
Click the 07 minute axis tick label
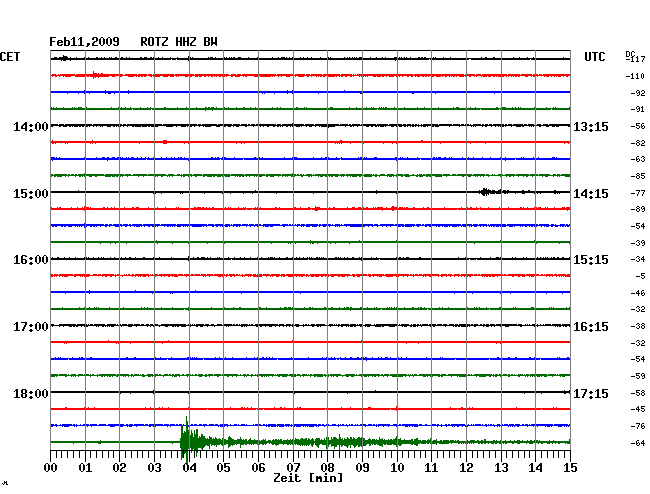click(x=293, y=468)
